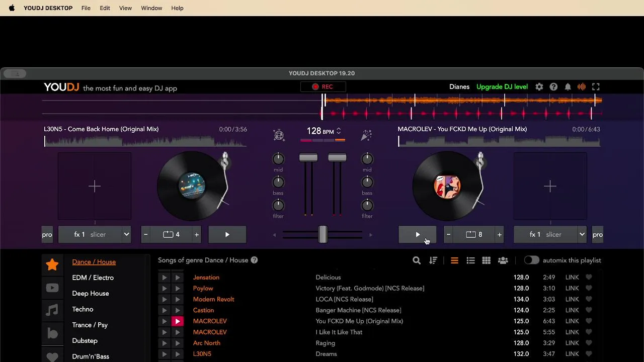Switch to bulleted list view icon
The height and width of the screenshot is (362, 644).
(470, 260)
